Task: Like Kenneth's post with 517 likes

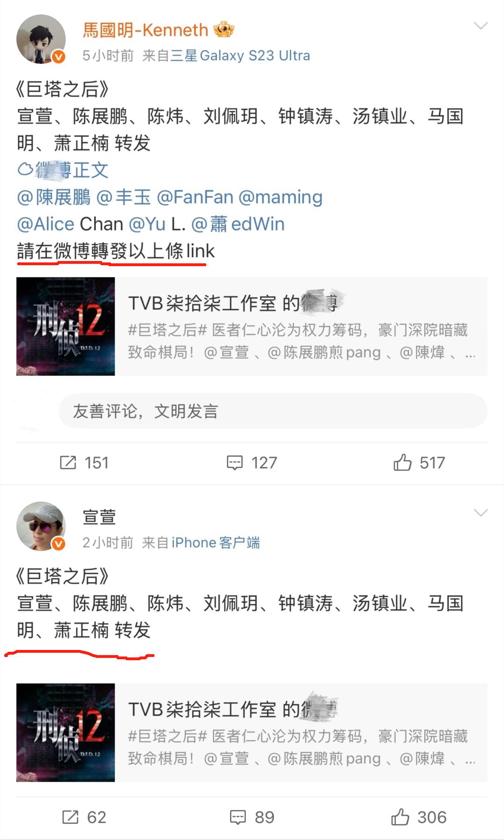Action: [x=402, y=463]
